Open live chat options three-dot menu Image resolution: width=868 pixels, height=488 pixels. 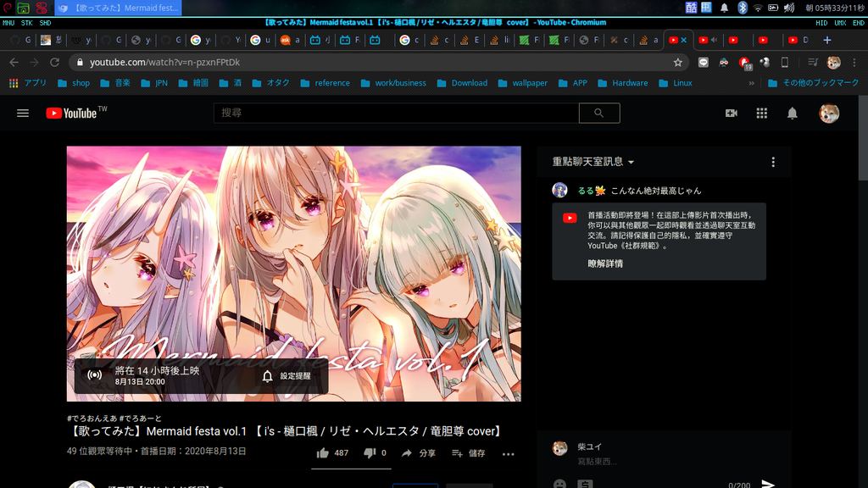pyautogui.click(x=773, y=162)
